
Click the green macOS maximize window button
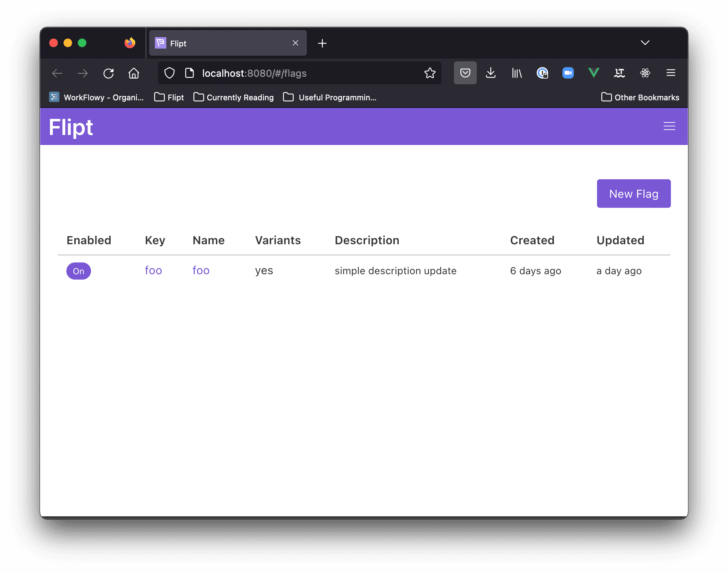(x=82, y=43)
